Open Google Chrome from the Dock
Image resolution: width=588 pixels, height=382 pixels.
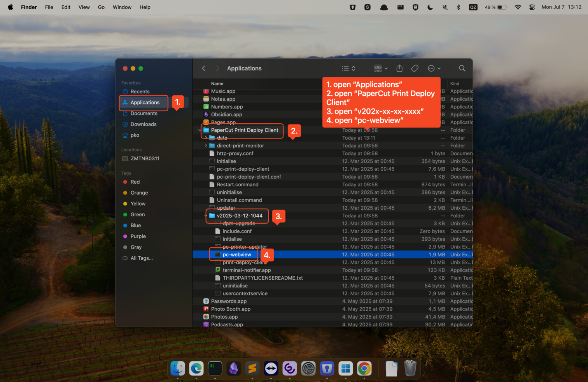pos(364,368)
